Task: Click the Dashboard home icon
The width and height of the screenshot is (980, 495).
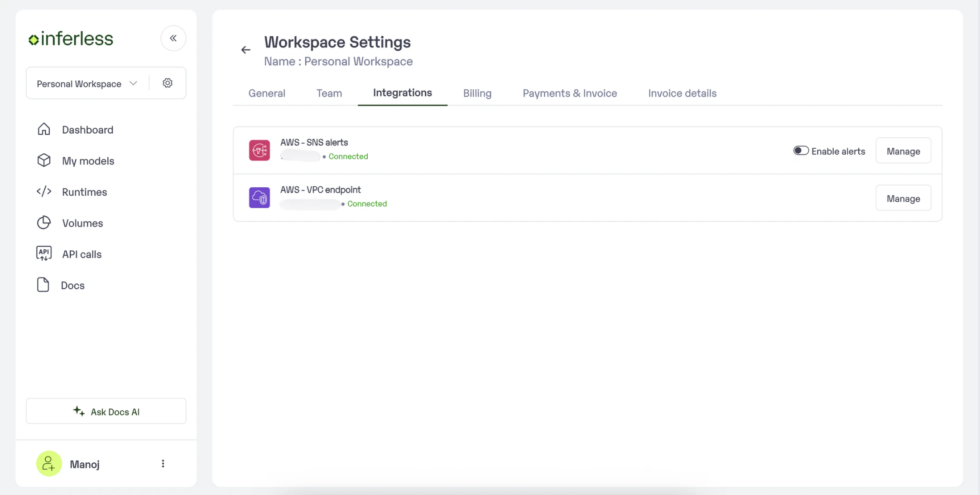Action: tap(44, 129)
